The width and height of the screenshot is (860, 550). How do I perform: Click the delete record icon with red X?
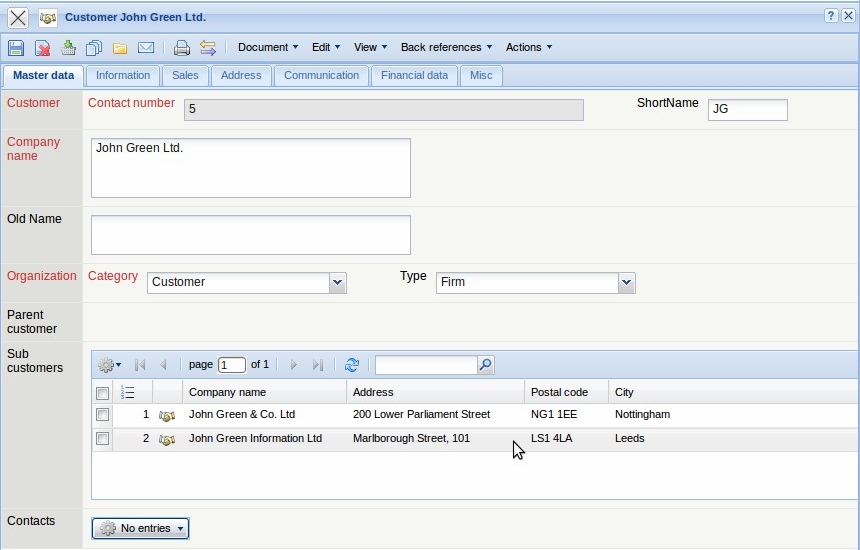pos(43,48)
